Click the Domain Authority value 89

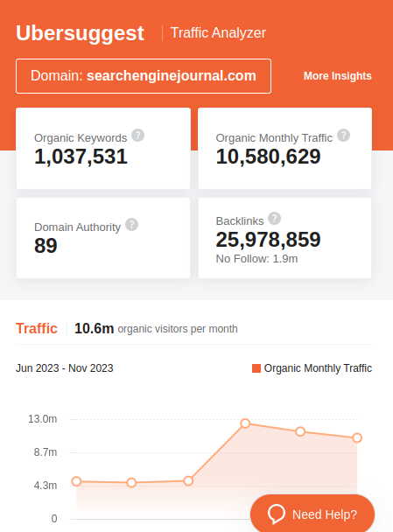[46, 245]
